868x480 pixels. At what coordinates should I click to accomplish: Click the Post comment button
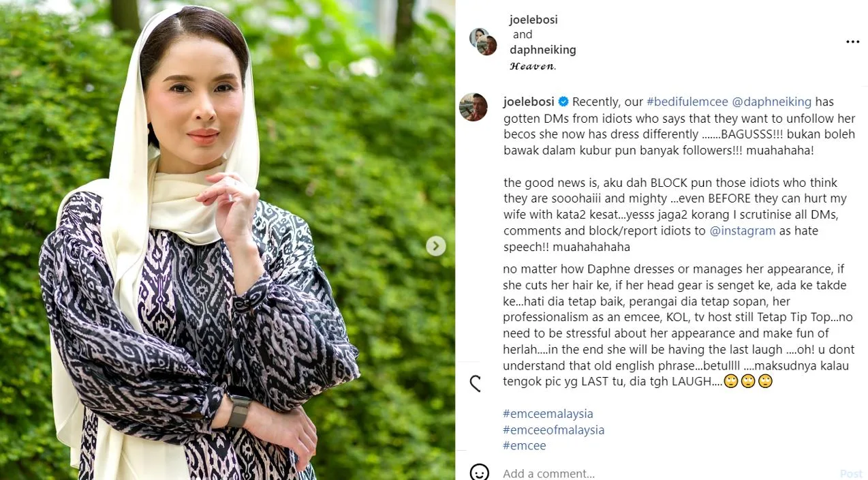[851, 473]
